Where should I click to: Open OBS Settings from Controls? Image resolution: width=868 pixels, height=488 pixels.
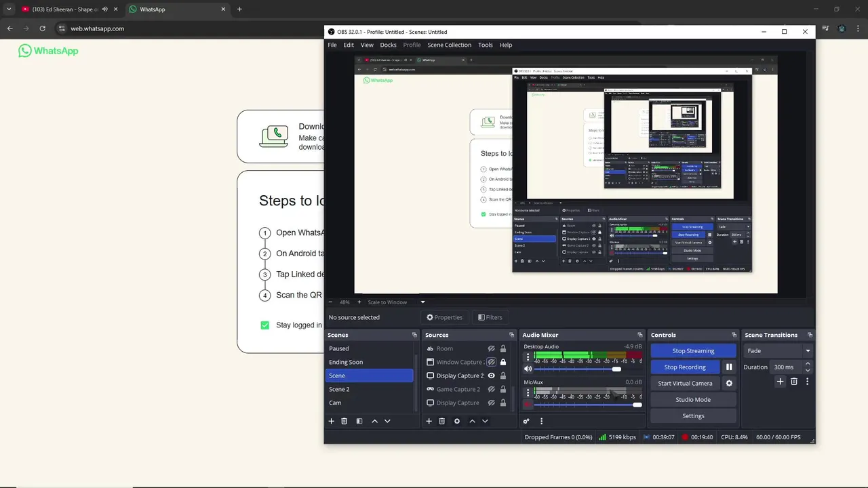[x=693, y=415]
